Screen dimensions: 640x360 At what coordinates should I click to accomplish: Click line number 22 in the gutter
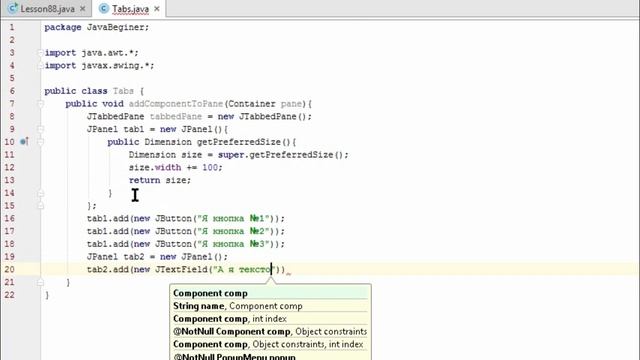9,295
